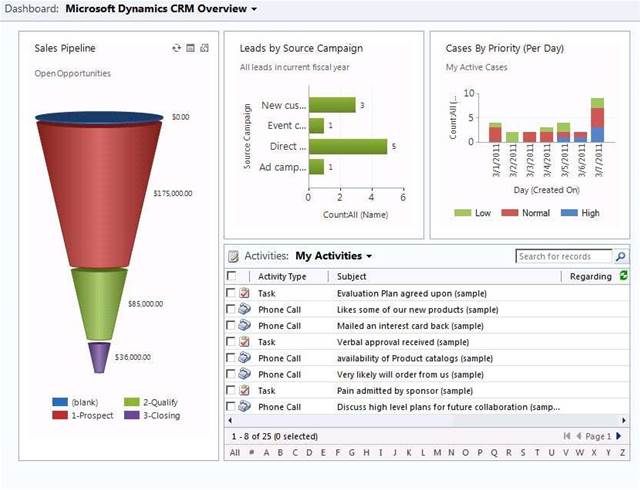Go to first page of activities
640x490 pixels.
[x=567, y=436]
